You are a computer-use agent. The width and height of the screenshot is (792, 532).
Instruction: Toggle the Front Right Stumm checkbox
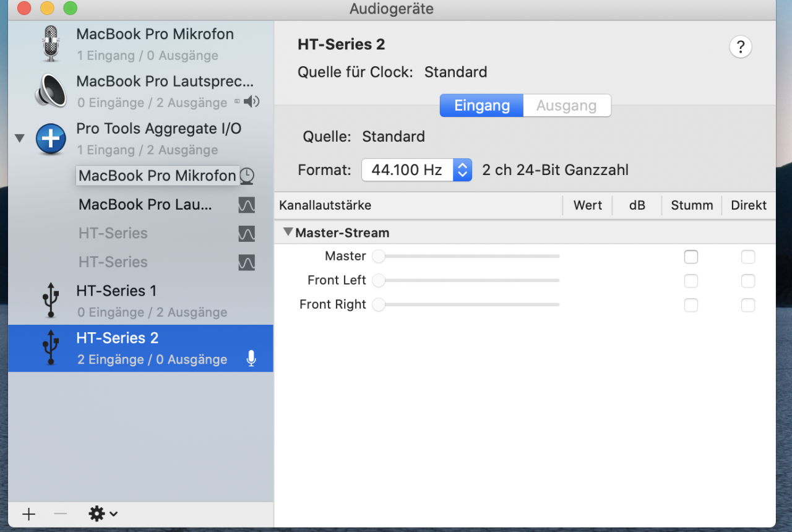(691, 305)
